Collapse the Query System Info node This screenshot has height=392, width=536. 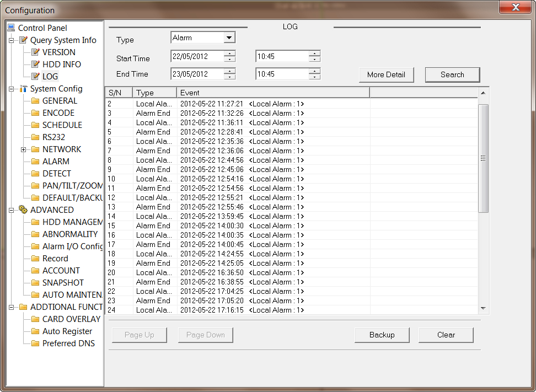11,40
